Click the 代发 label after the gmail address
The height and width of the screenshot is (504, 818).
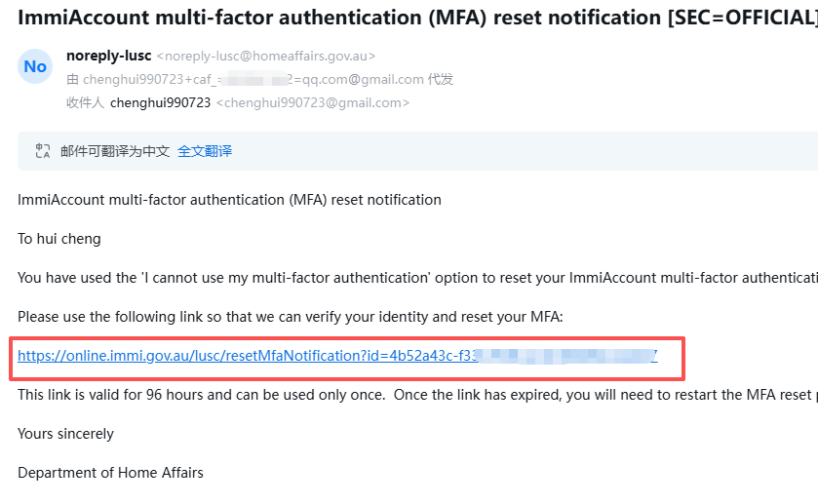pos(441,79)
